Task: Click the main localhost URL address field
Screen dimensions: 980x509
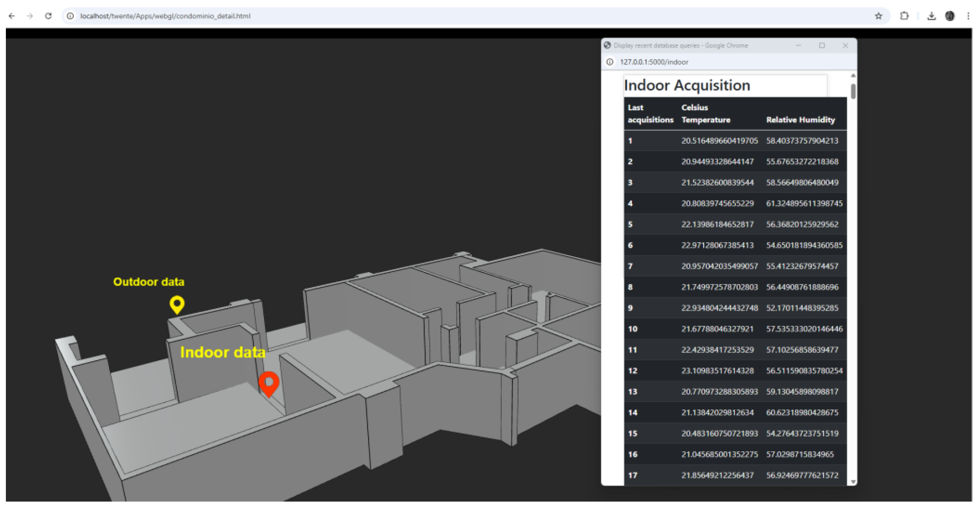Action: 165,16
